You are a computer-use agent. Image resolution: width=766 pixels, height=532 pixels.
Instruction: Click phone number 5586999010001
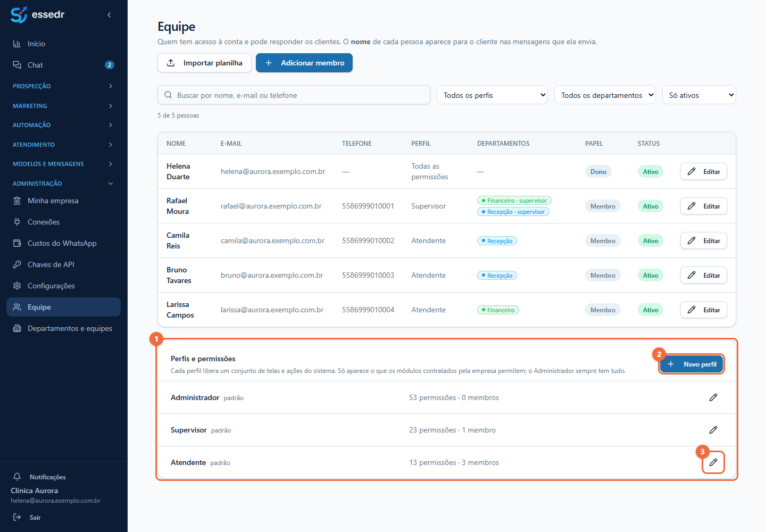click(368, 206)
